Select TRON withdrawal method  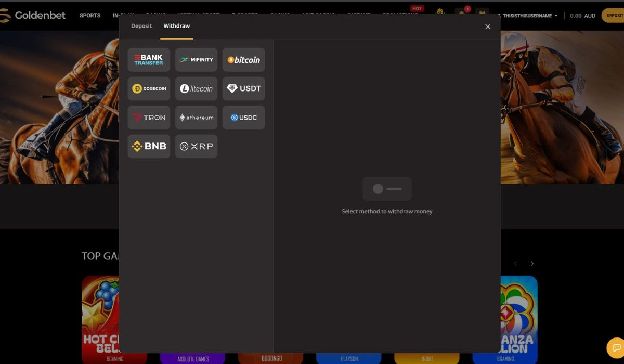click(x=149, y=118)
